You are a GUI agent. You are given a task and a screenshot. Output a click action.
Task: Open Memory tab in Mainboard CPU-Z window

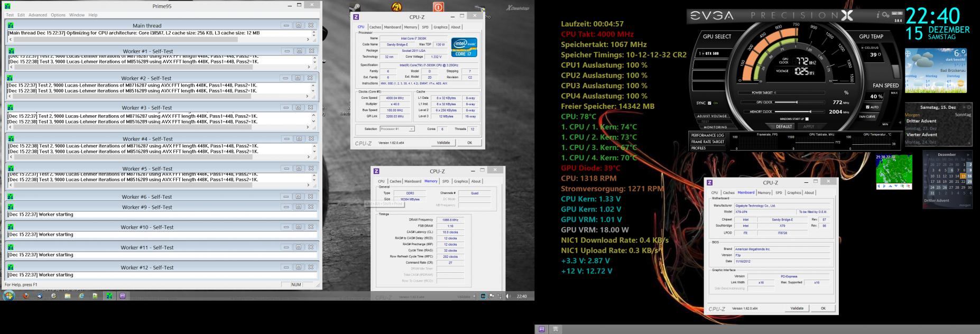pyautogui.click(x=764, y=192)
